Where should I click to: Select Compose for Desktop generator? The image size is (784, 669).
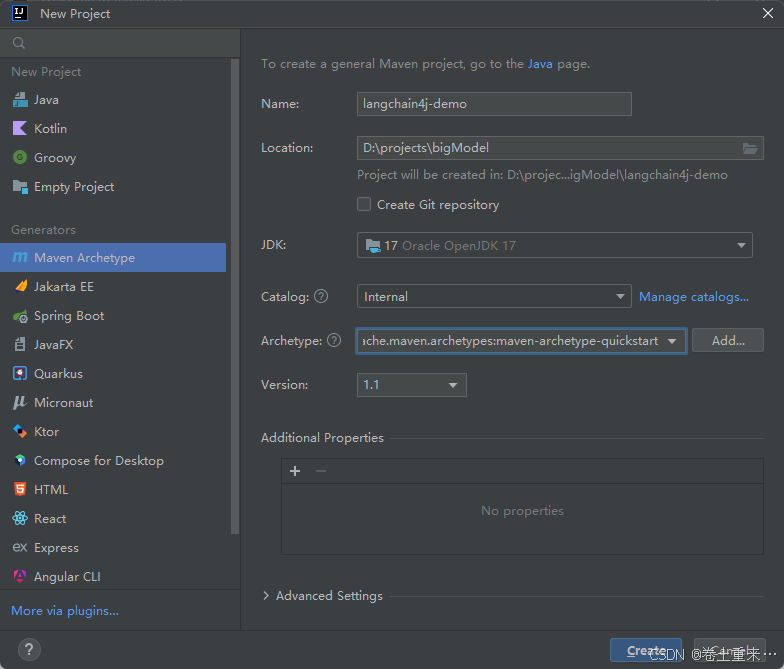(x=113, y=460)
